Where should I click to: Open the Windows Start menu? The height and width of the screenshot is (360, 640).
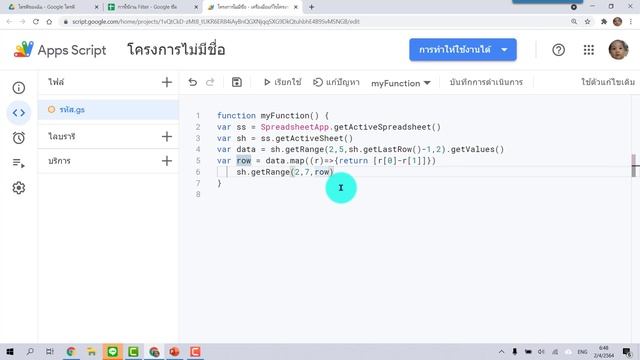[x=10, y=351]
